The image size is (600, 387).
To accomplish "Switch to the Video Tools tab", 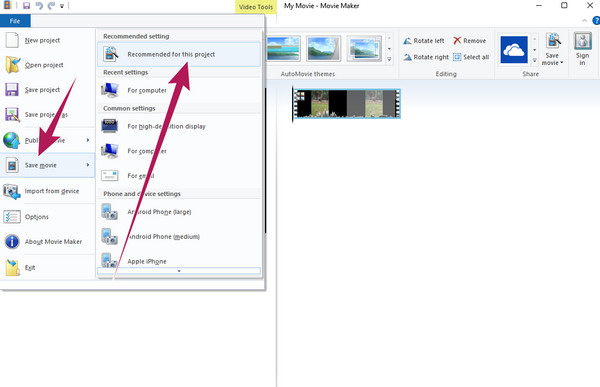I will pyautogui.click(x=256, y=7).
